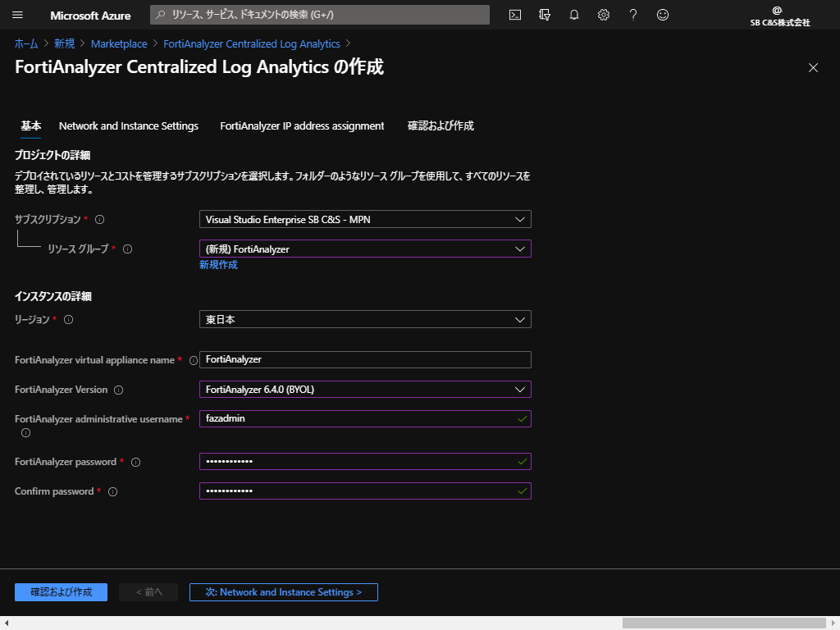The image size is (840, 630).
Task: Click the Microsoft Azure logo text
Action: 90,16
